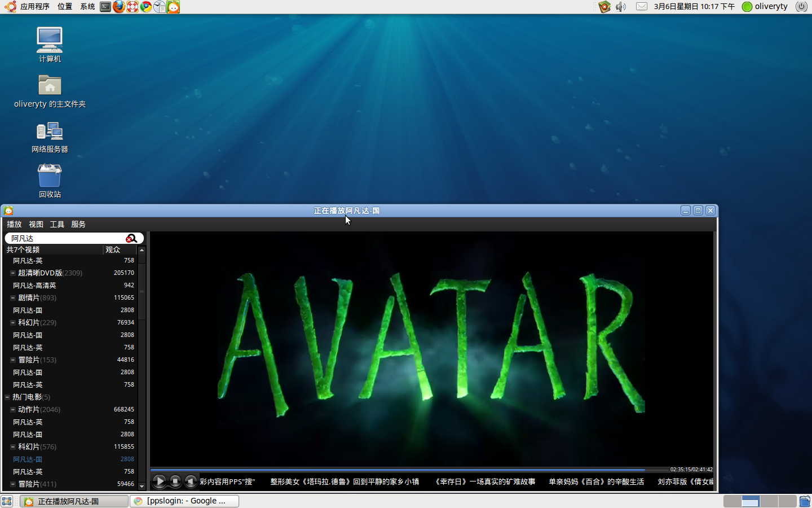Image resolution: width=812 pixels, height=508 pixels.
Task: Click the 02:35:15/02:41:42 time display
Action: [691, 470]
